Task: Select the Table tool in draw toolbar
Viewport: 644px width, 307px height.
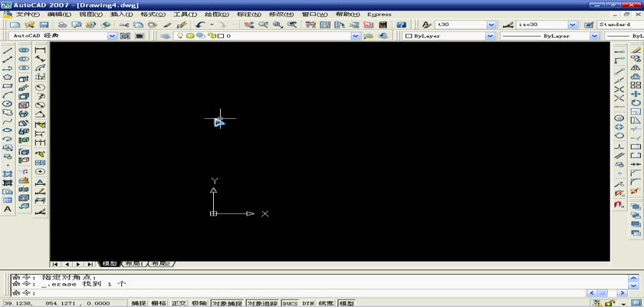Action: tap(8, 200)
